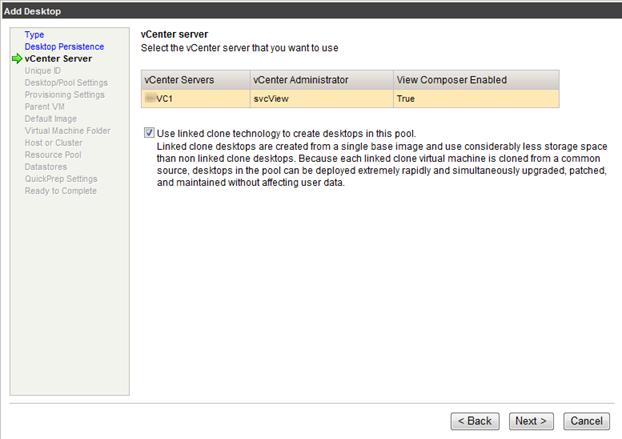Viewport: 622px width, 439px height.
Task: Cancel the Add Desktop wizard
Action: pyautogui.click(x=587, y=421)
